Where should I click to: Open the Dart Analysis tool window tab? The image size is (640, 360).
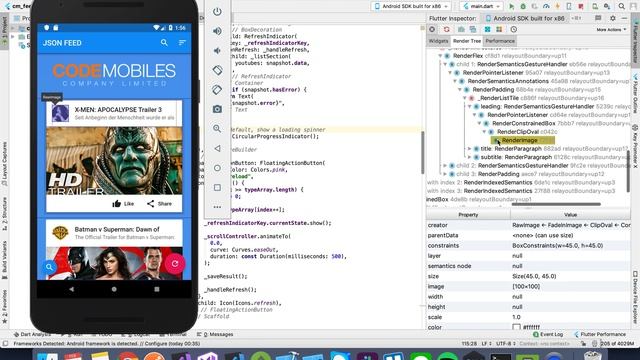point(32,334)
